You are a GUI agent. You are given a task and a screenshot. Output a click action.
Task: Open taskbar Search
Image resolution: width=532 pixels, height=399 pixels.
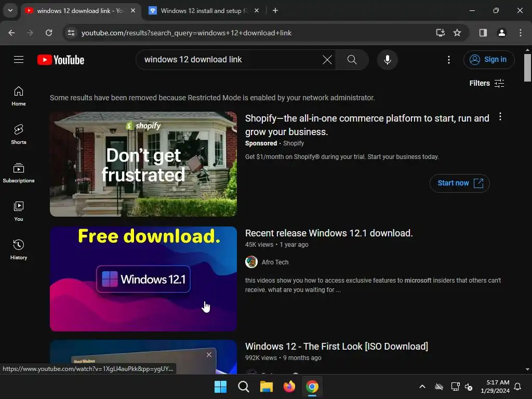click(243, 387)
